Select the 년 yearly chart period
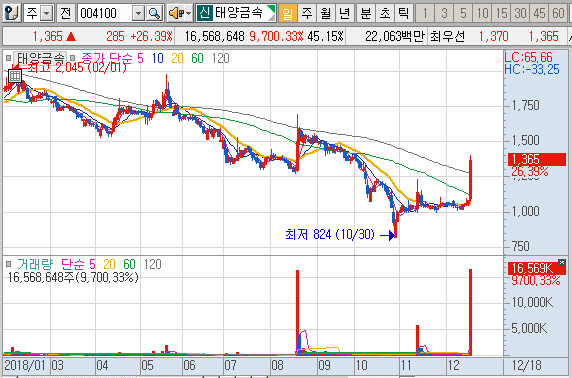This screenshot has width=572, height=378. tap(344, 14)
